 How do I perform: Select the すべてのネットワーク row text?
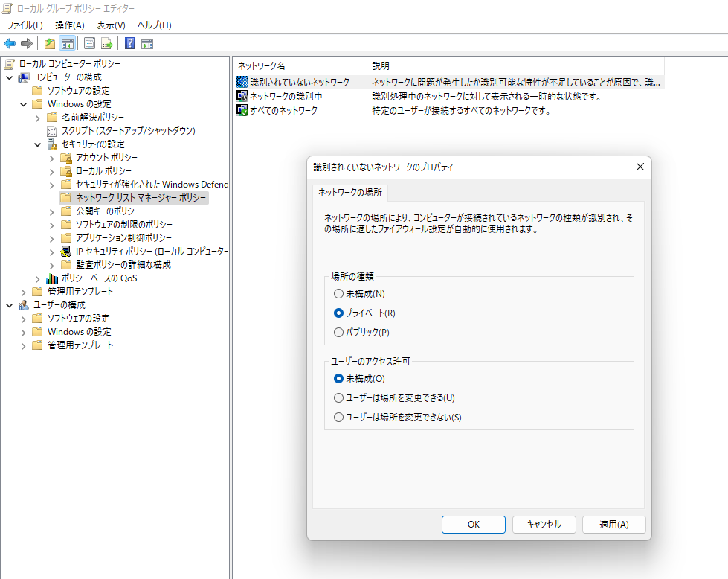(x=283, y=111)
